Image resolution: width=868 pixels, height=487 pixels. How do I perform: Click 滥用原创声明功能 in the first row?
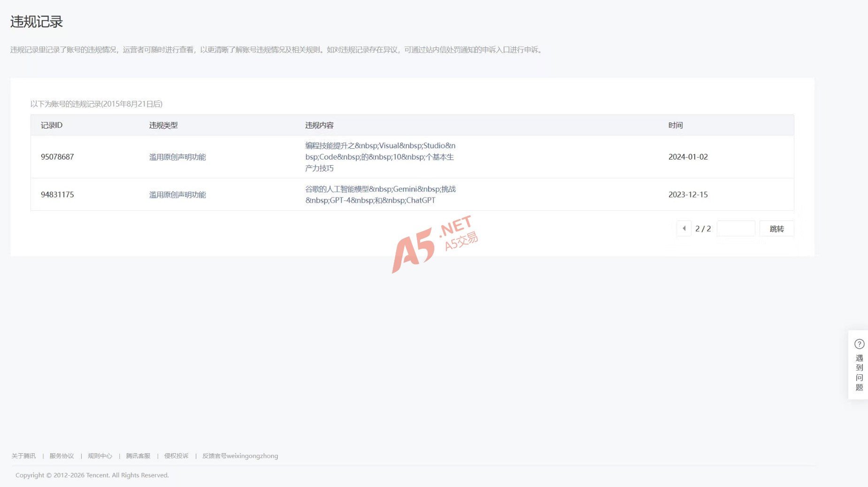point(177,157)
